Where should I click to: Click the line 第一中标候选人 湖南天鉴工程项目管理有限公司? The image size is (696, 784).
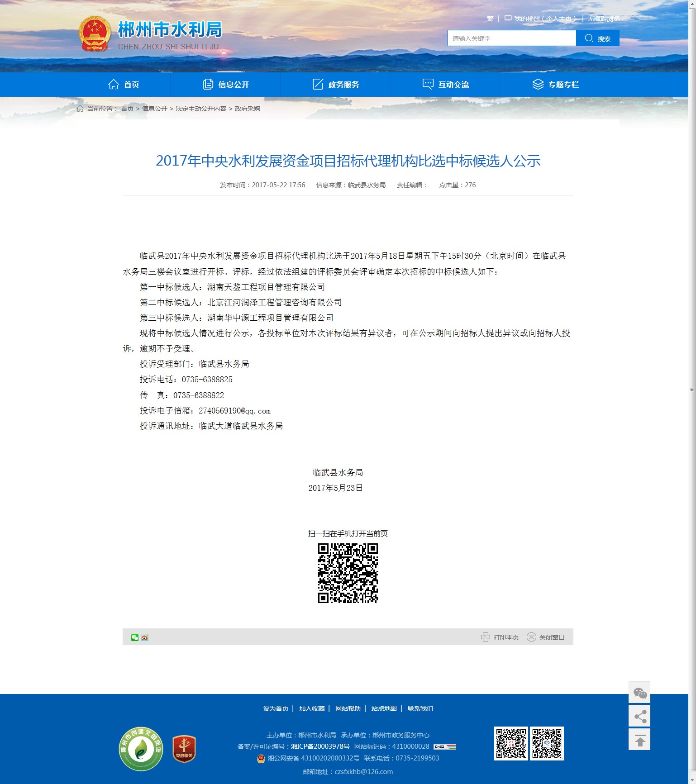coord(232,287)
